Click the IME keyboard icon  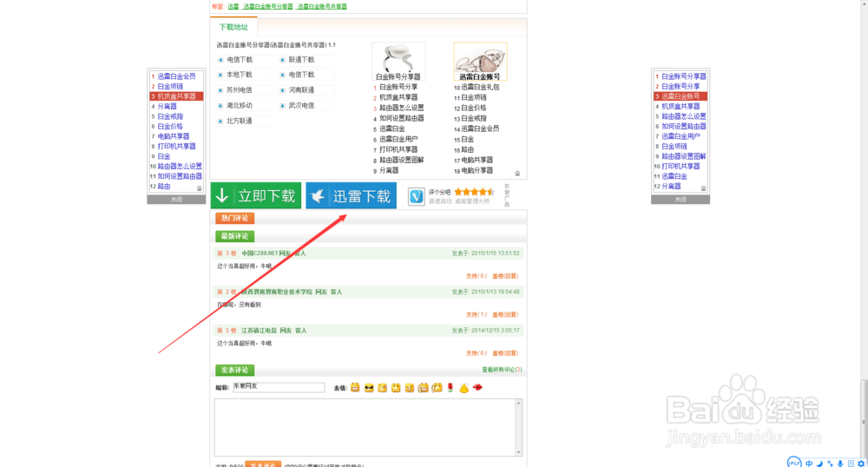(x=851, y=464)
